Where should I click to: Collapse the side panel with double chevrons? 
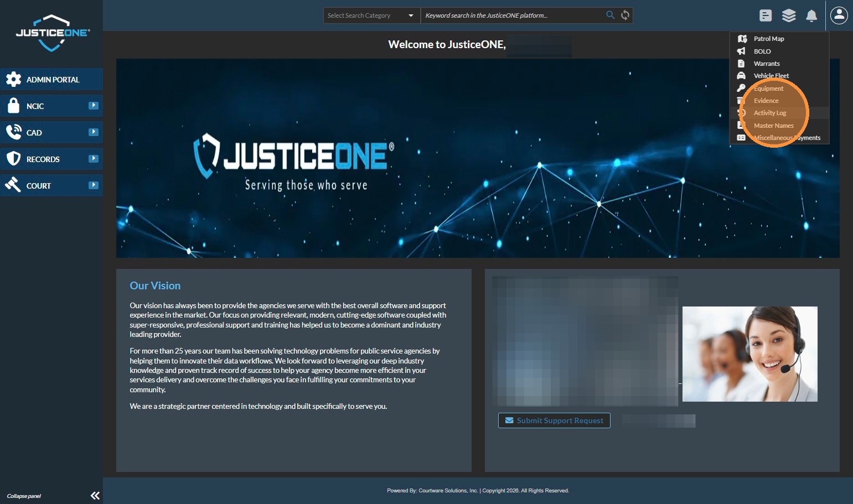(95, 496)
